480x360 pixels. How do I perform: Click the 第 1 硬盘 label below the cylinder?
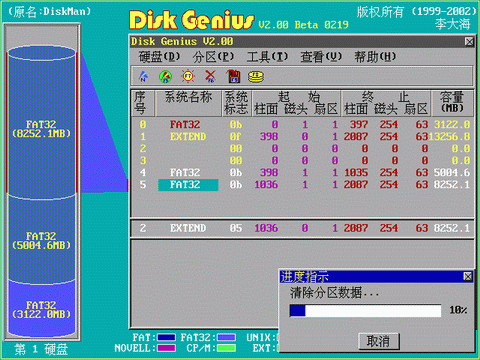[41, 349]
